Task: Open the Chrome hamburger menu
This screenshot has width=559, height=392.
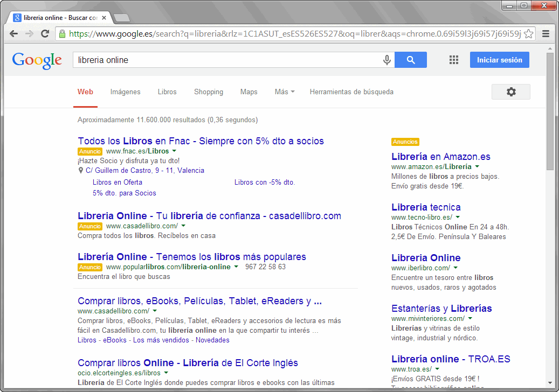Action: [x=546, y=34]
